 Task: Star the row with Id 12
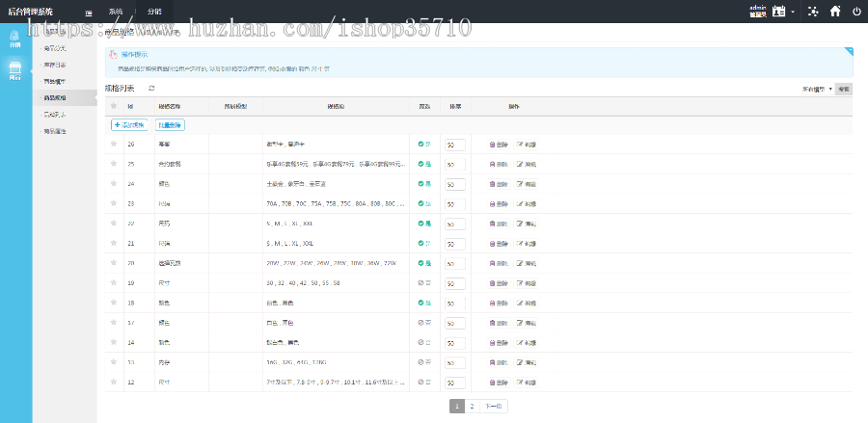click(114, 383)
